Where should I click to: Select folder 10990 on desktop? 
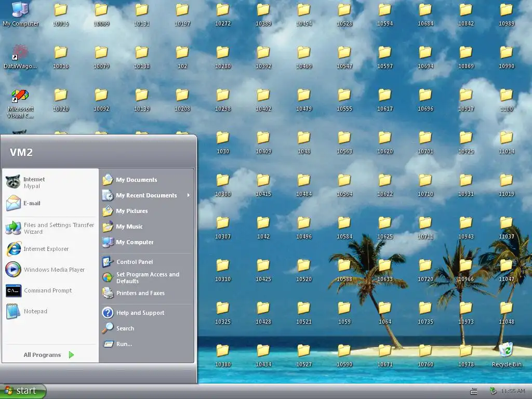(506, 57)
